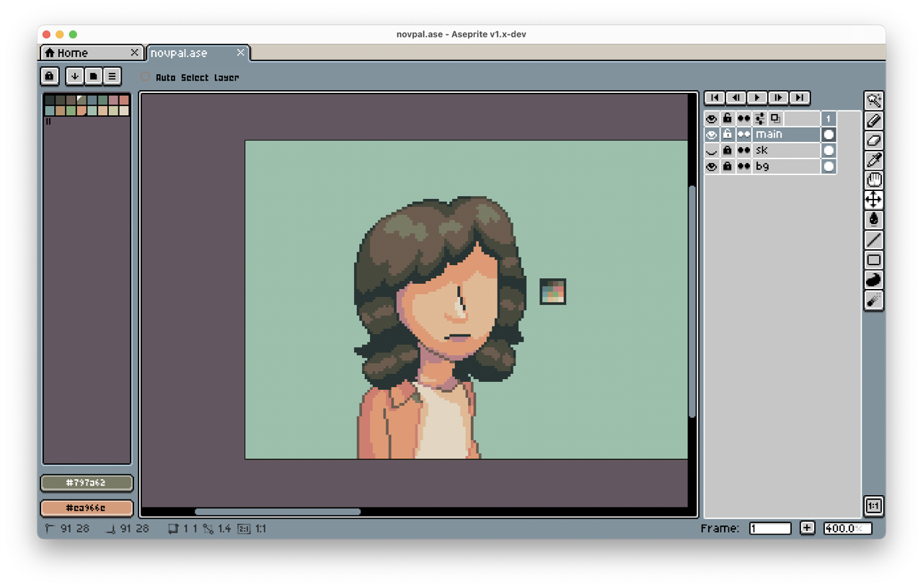
Task: Click the canvas horizontal scrollbar
Action: pos(278,512)
